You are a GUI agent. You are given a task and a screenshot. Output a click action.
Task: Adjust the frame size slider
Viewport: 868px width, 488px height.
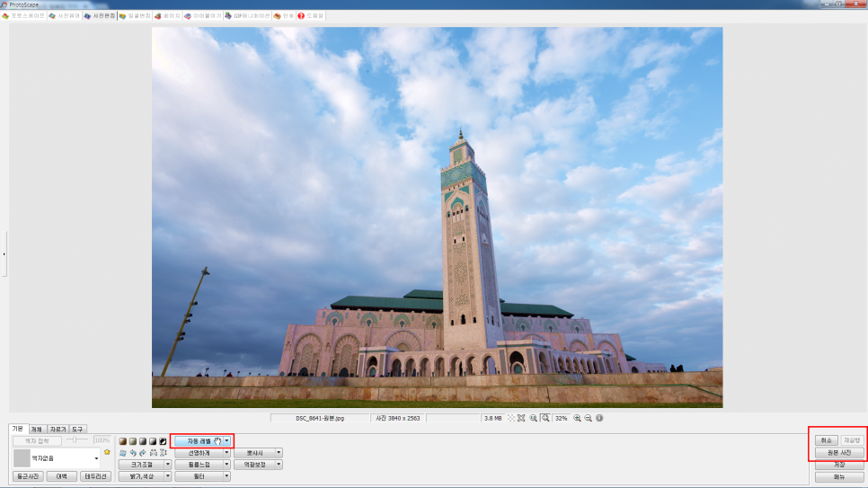tap(76, 440)
